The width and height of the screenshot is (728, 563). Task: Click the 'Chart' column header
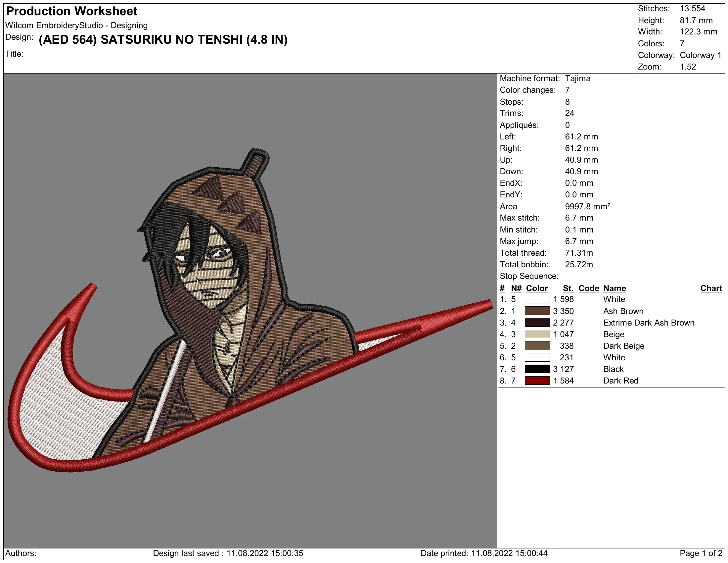click(x=711, y=288)
